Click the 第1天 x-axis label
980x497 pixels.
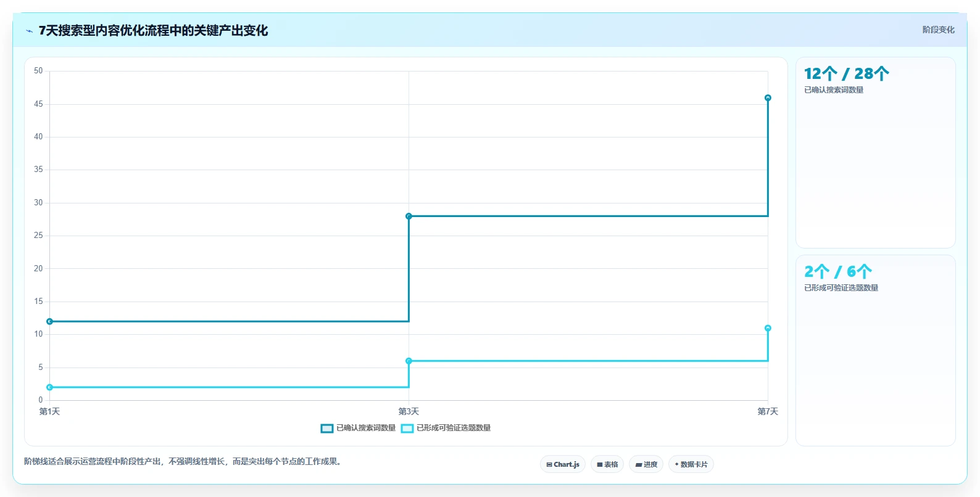(x=49, y=411)
